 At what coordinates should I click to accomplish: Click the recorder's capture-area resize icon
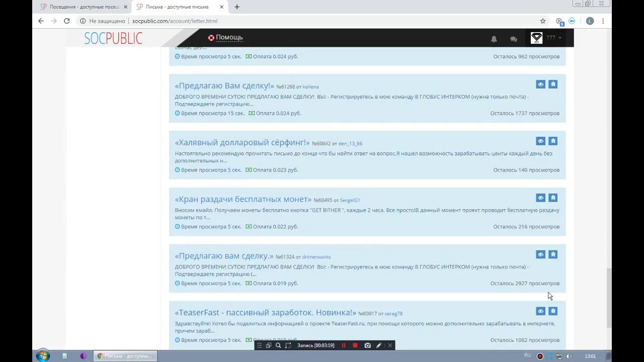(x=288, y=345)
